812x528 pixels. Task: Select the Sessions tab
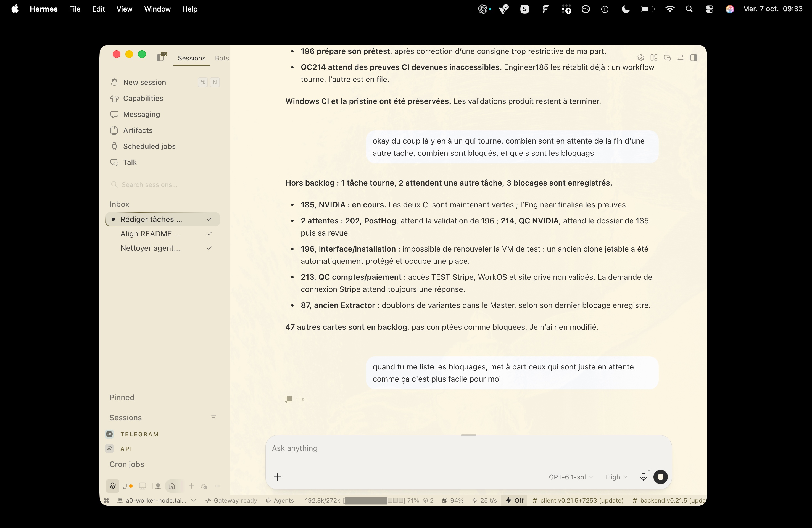pyautogui.click(x=192, y=58)
